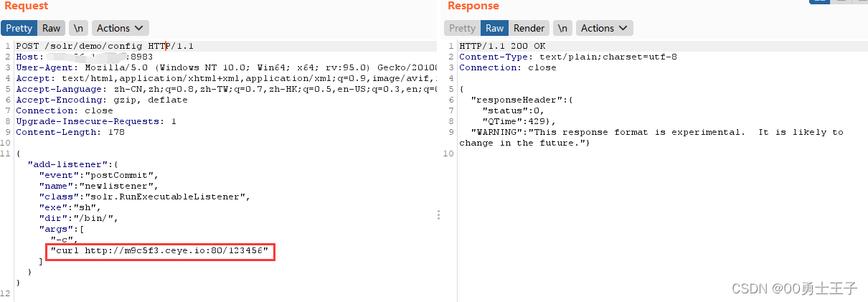868x302 pixels.
Task: Click the Accept-Language header line
Action: [226, 89]
